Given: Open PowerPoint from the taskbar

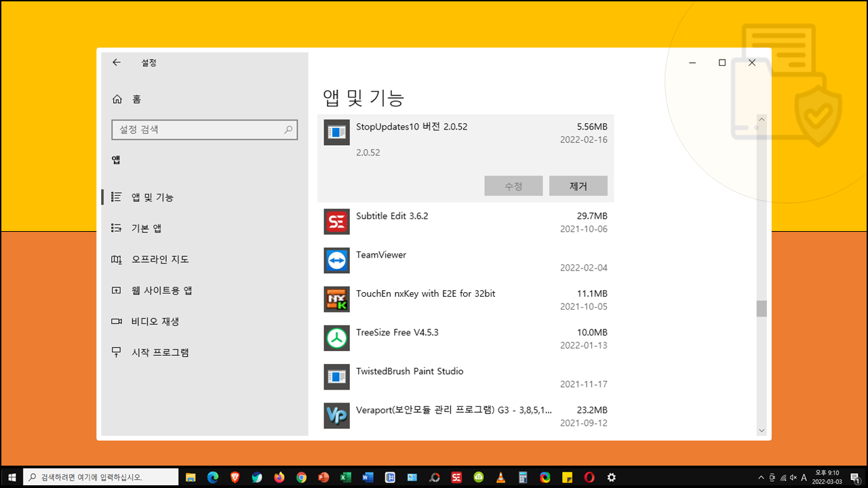Looking at the screenshot, I should pyautogui.click(x=323, y=477).
